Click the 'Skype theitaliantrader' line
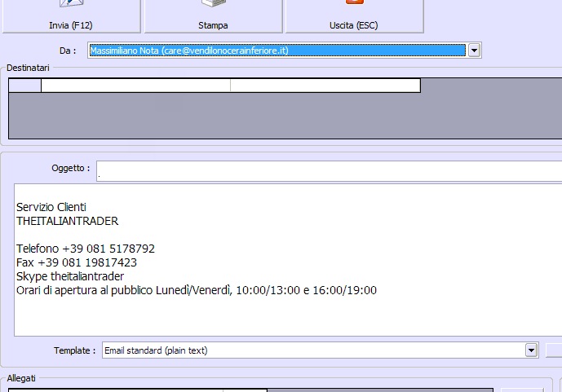This screenshot has height=392, width=562. click(70, 276)
